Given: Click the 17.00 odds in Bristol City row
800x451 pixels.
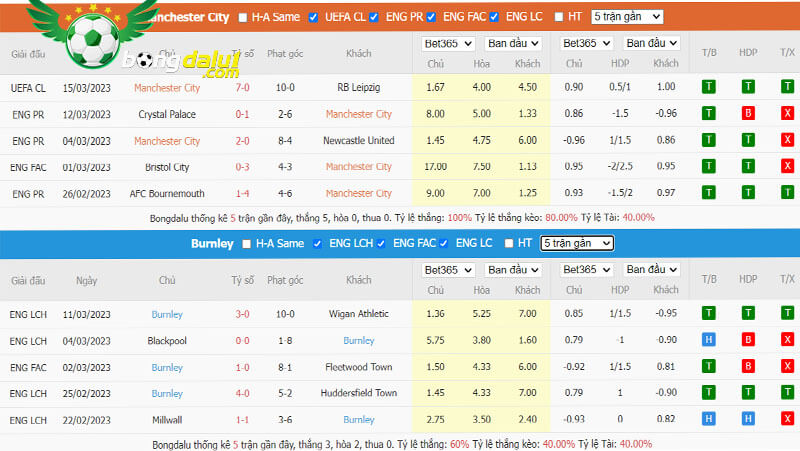Looking at the screenshot, I should pyautogui.click(x=435, y=166).
